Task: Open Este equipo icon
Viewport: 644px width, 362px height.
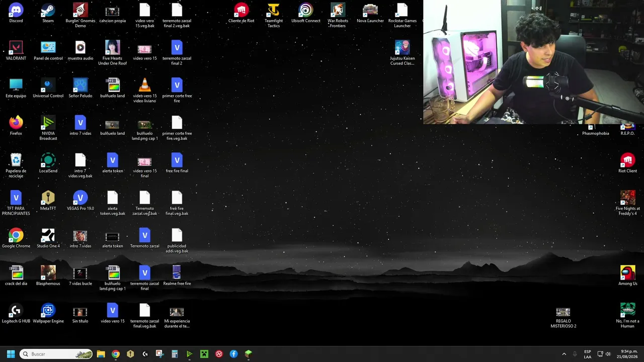Action: [16, 88]
